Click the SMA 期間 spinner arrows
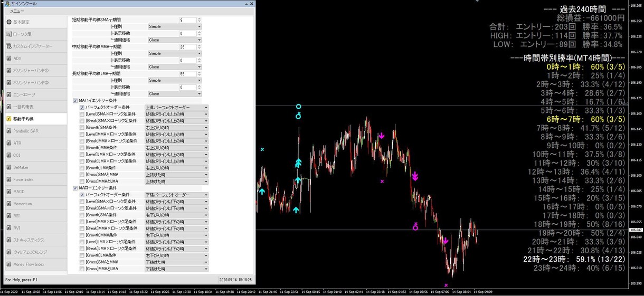The width and height of the screenshot is (644, 296). pos(199,20)
